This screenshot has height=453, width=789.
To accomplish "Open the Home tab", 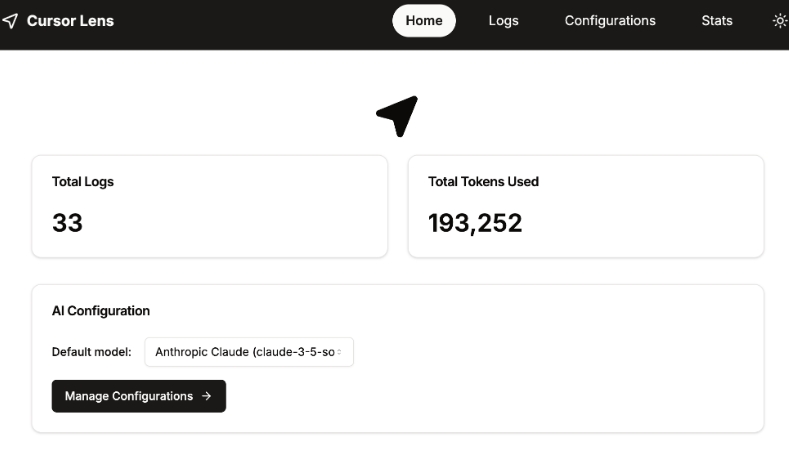I will [x=424, y=20].
